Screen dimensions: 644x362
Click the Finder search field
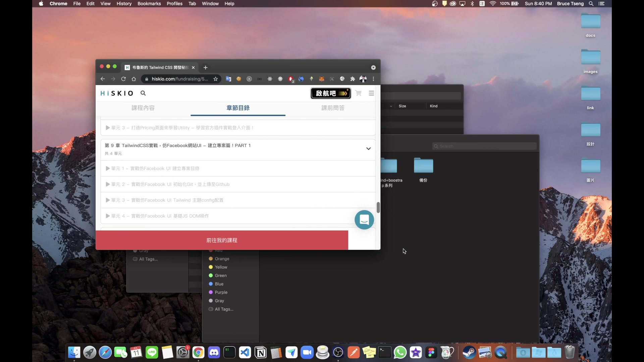[485, 146]
